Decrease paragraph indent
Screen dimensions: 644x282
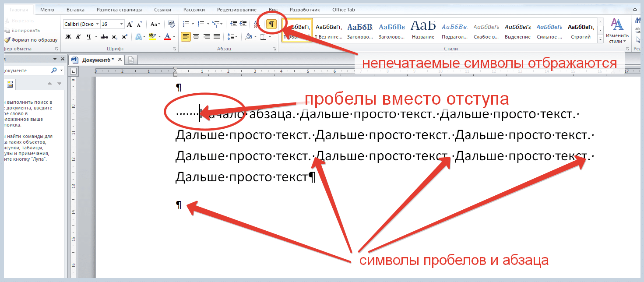click(233, 24)
